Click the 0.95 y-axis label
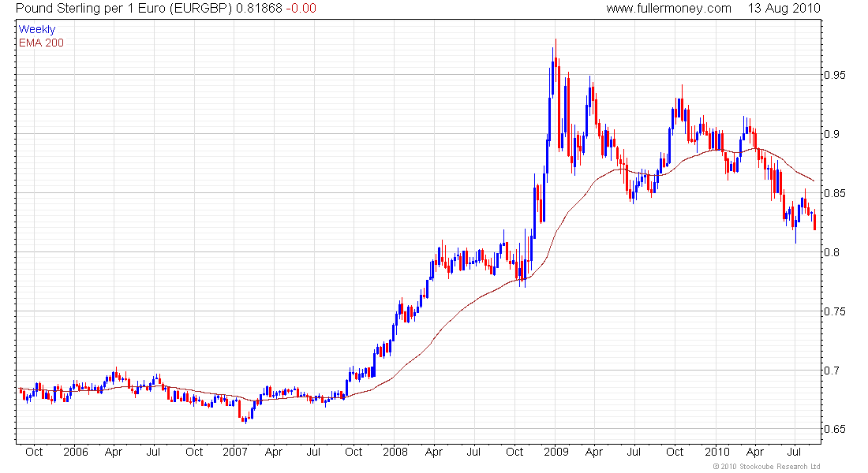The image size is (868, 473). tap(835, 75)
